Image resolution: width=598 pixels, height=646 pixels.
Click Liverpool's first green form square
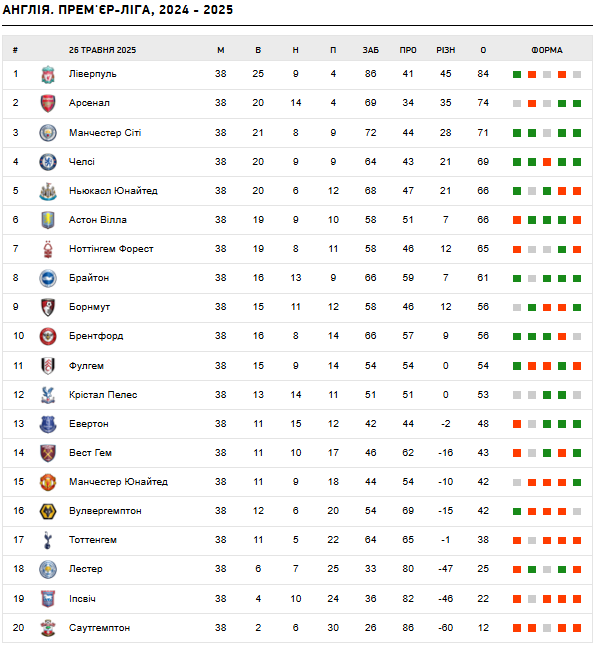coord(517,75)
